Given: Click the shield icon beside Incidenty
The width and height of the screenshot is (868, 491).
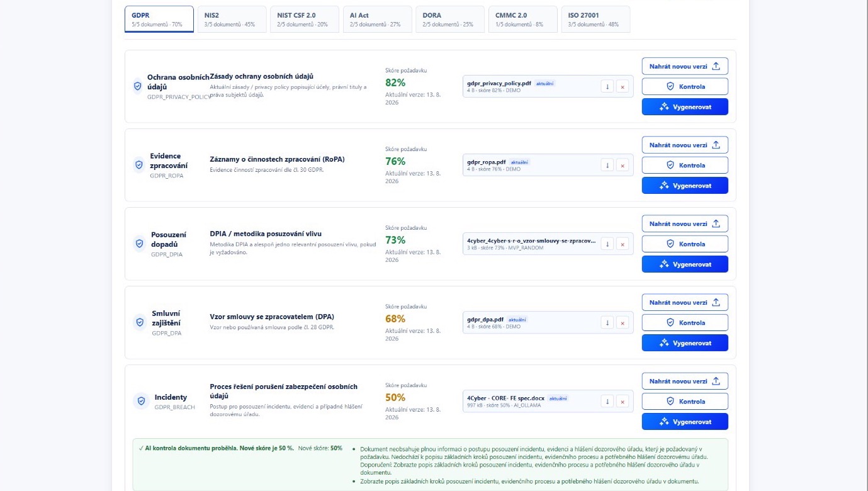Looking at the screenshot, I should click(140, 401).
